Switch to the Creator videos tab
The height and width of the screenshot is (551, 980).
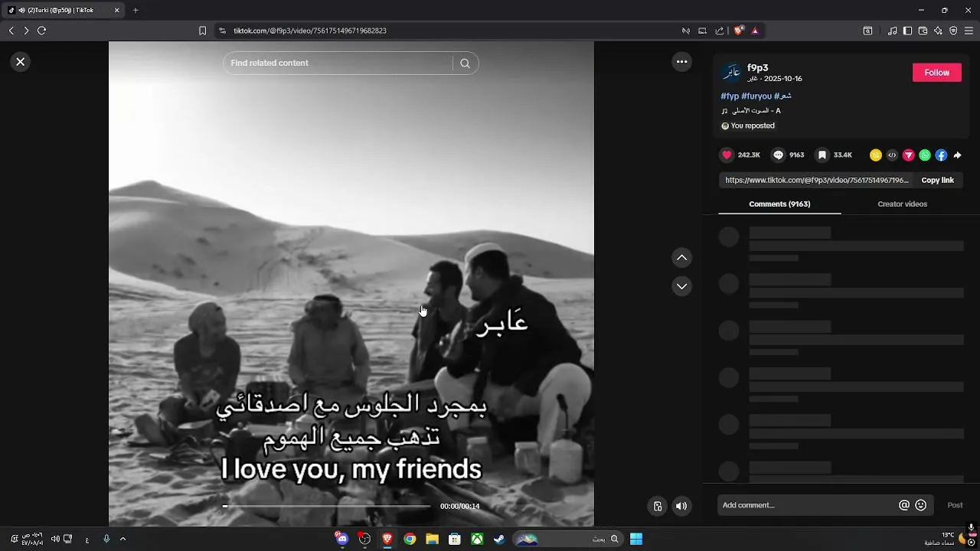[902, 204]
